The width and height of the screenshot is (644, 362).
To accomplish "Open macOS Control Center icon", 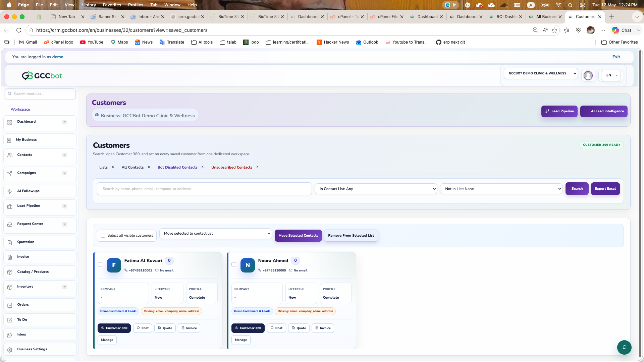I will pos(583,5).
